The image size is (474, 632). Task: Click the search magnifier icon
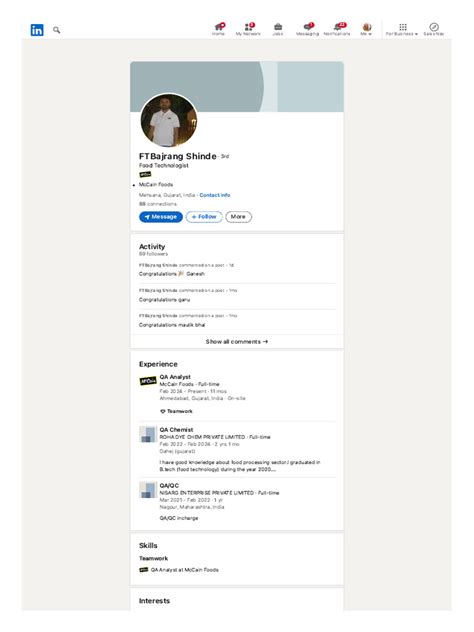point(56,30)
